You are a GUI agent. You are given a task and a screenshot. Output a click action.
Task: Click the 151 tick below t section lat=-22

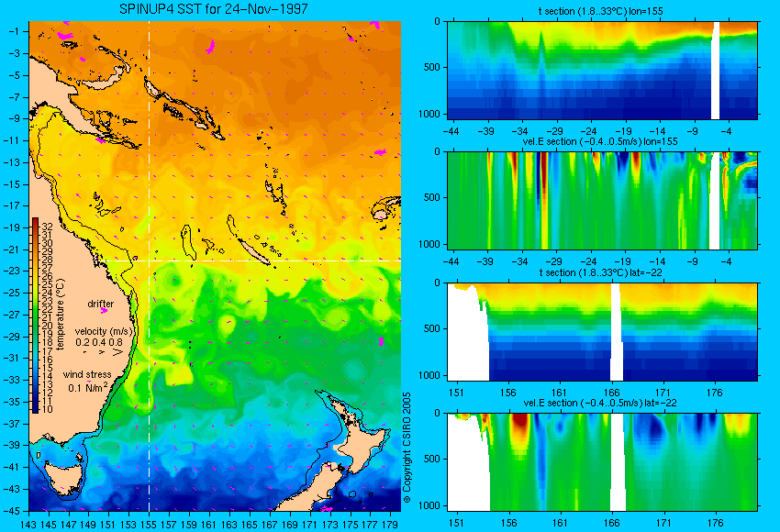456,393
